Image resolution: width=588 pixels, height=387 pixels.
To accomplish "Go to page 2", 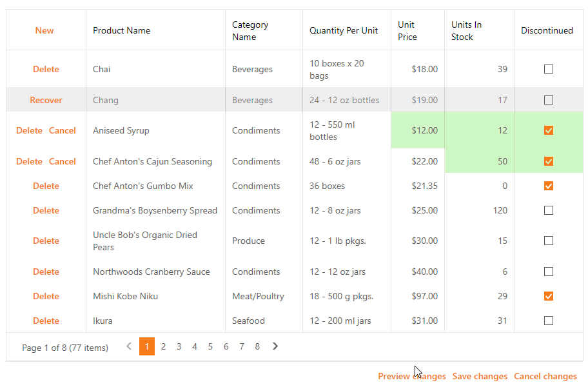I will pos(163,346).
